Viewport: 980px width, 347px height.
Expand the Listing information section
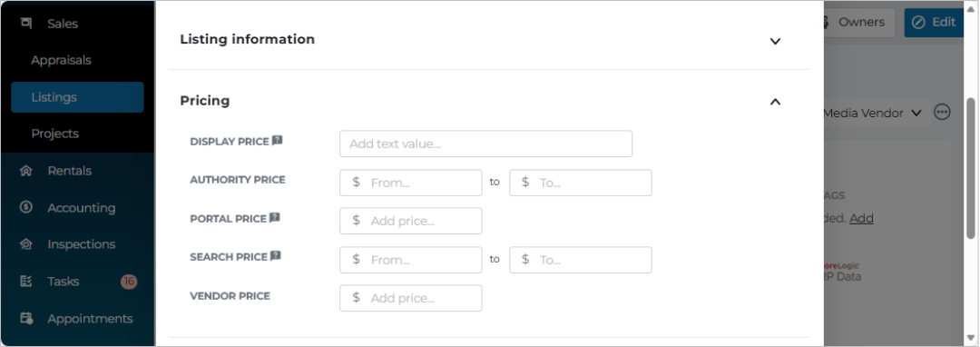[775, 41]
